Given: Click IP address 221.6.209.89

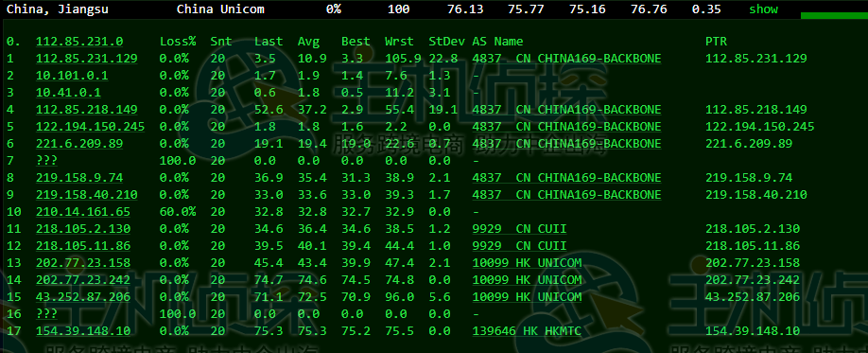Looking at the screenshot, I should [x=79, y=144].
